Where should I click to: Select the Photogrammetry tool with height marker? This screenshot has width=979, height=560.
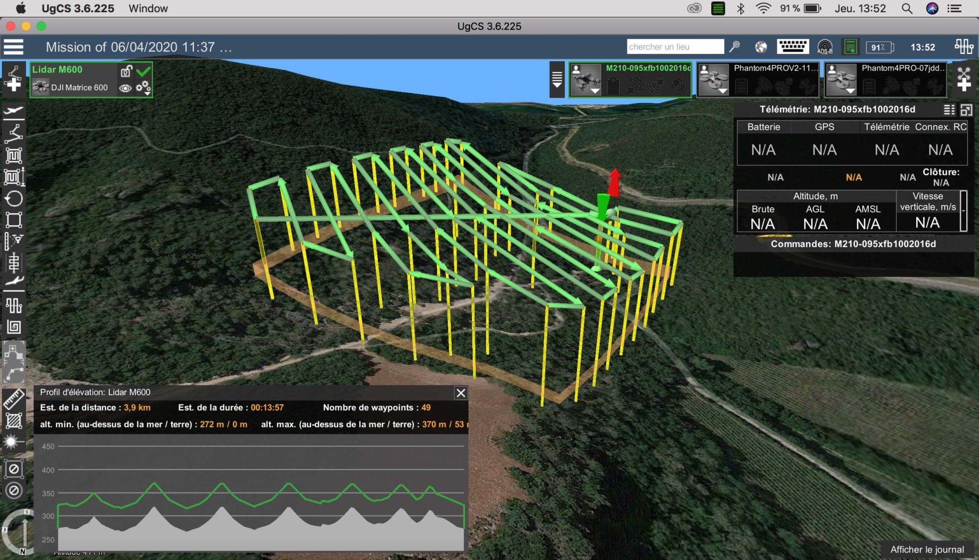coord(14,177)
